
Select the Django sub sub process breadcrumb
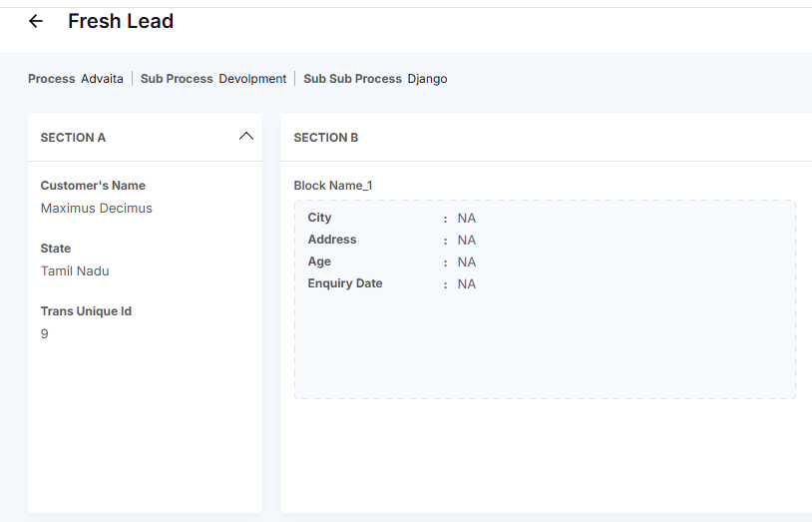[427, 79]
